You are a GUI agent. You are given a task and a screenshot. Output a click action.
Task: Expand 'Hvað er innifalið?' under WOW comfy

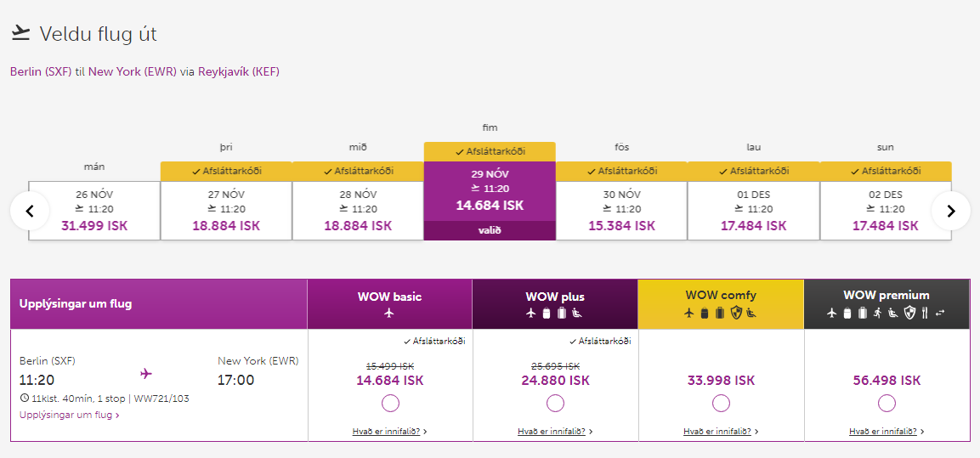720,432
